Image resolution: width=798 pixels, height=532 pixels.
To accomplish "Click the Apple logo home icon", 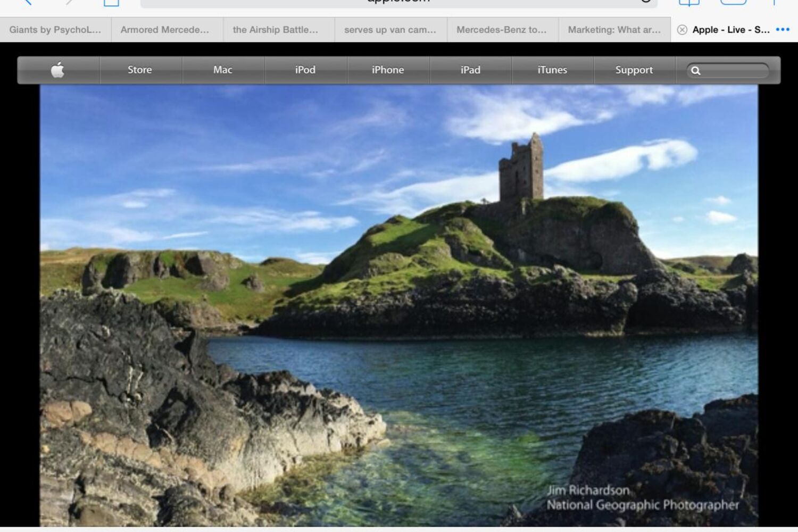I will [x=58, y=70].
